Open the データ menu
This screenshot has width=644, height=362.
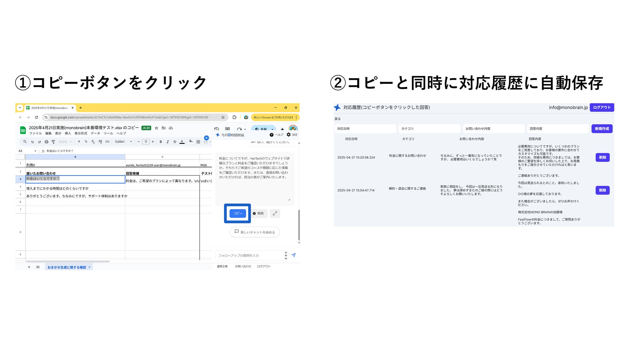click(95, 133)
